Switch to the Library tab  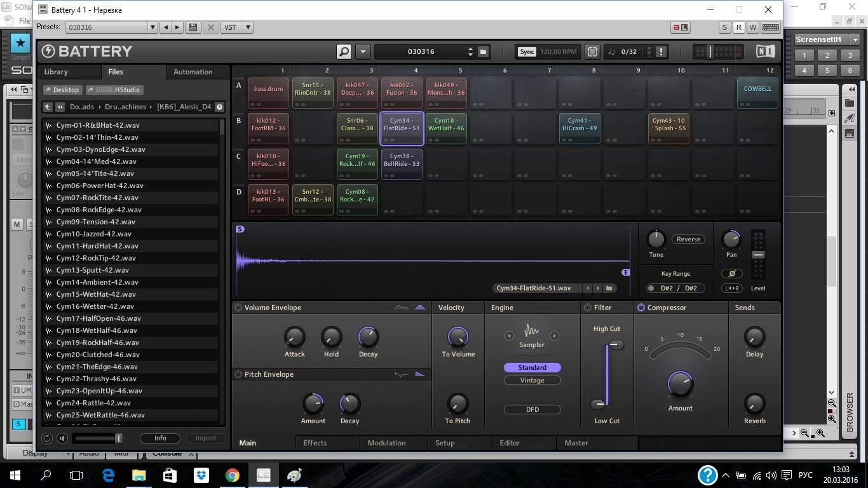[56, 72]
